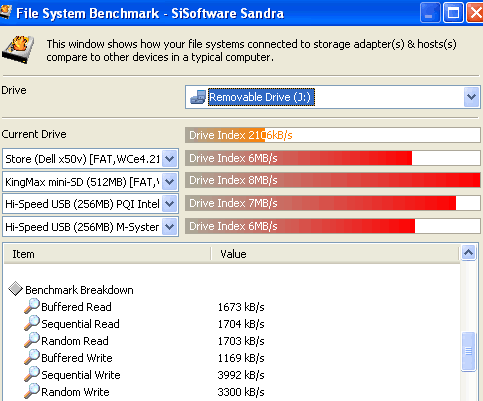The image size is (483, 401).
Task: Expand the KingMax mini-SD reference dropdown
Action: coord(170,182)
